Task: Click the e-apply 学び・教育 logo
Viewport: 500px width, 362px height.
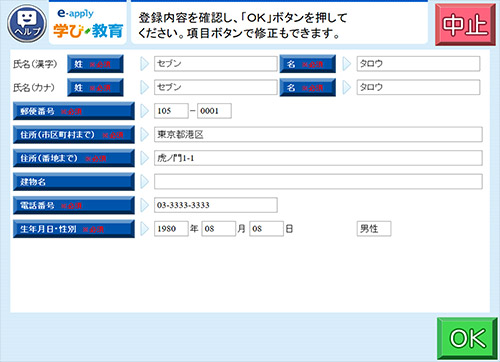Action: pyautogui.click(x=88, y=23)
